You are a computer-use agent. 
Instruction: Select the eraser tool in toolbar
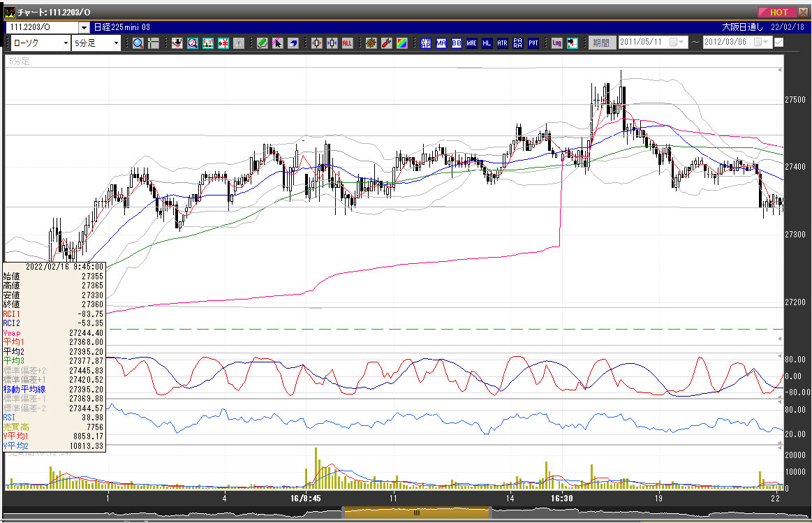click(293, 43)
